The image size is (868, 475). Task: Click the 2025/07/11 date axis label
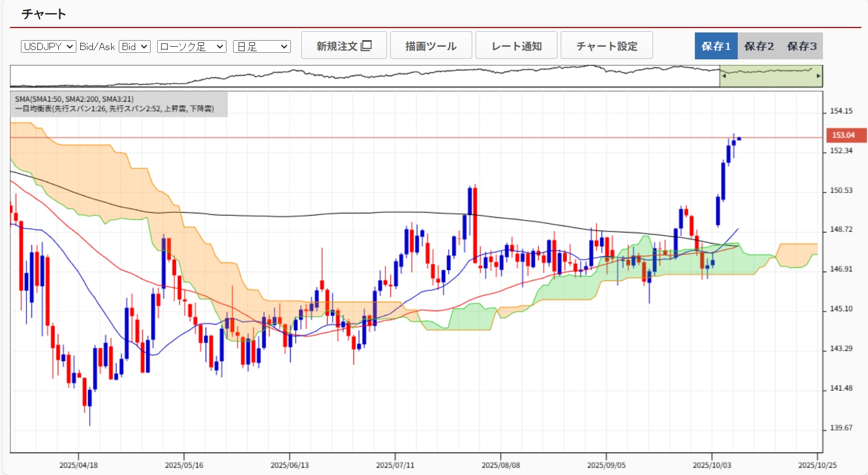tap(395, 465)
